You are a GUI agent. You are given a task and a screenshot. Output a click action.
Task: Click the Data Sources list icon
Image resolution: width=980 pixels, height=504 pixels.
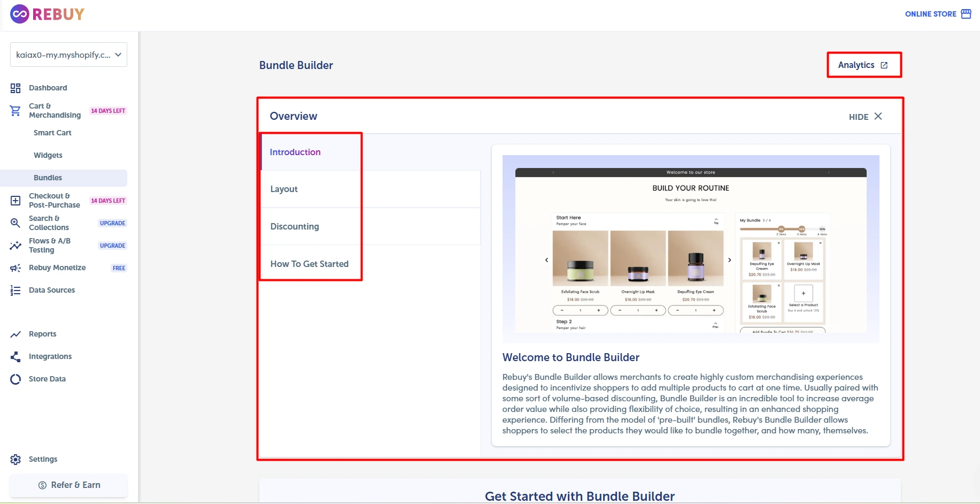[x=16, y=291]
